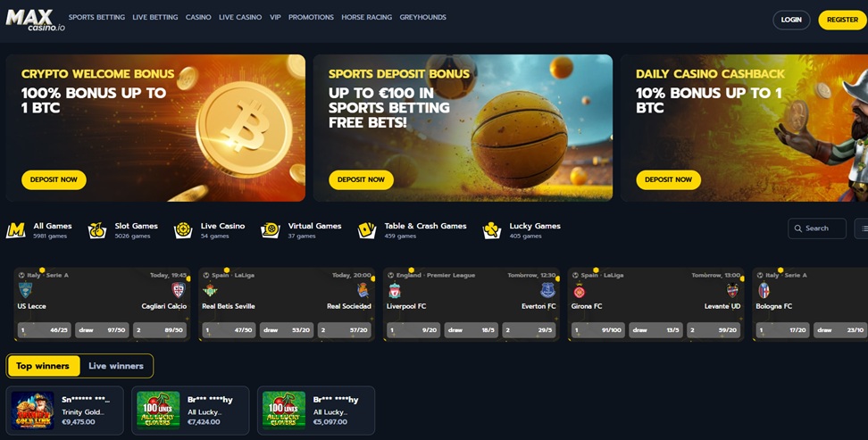
Task: Click the list view icon beside Search
Action: click(x=862, y=228)
